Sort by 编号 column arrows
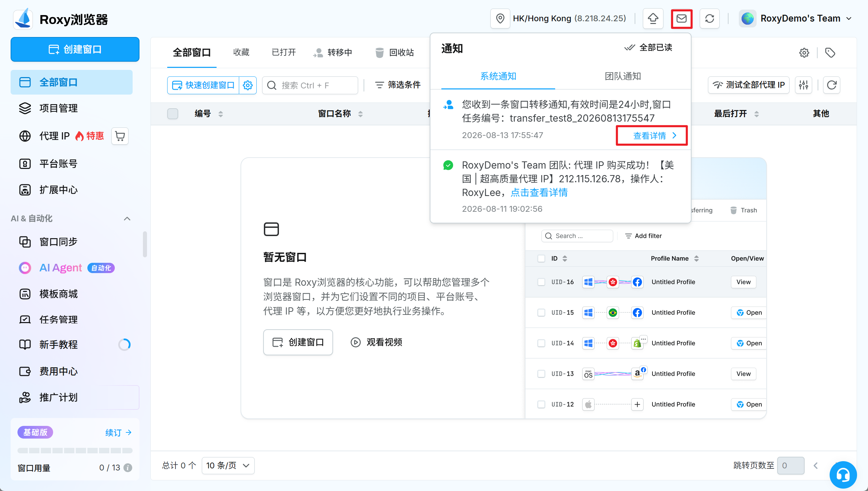The height and width of the screenshot is (491, 868). (x=221, y=114)
